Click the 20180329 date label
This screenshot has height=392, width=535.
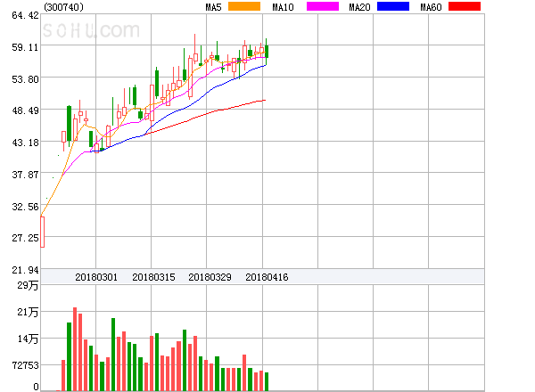click(x=210, y=277)
